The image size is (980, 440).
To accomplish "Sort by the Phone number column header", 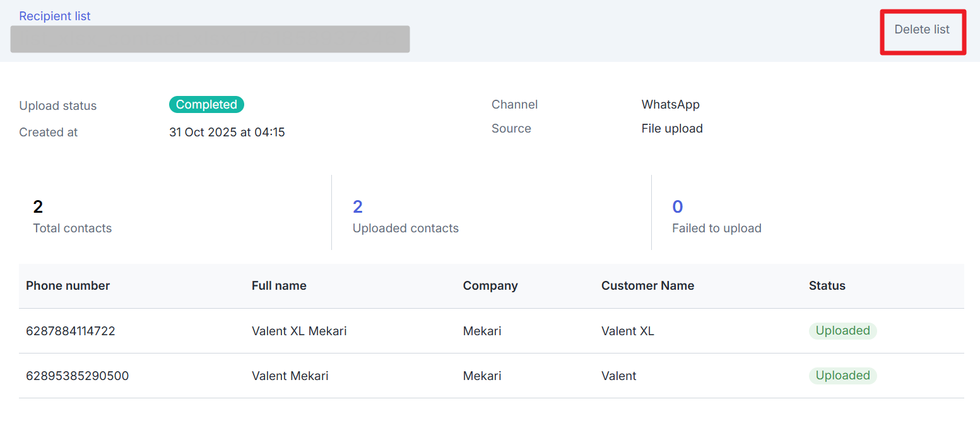I will click(x=68, y=286).
